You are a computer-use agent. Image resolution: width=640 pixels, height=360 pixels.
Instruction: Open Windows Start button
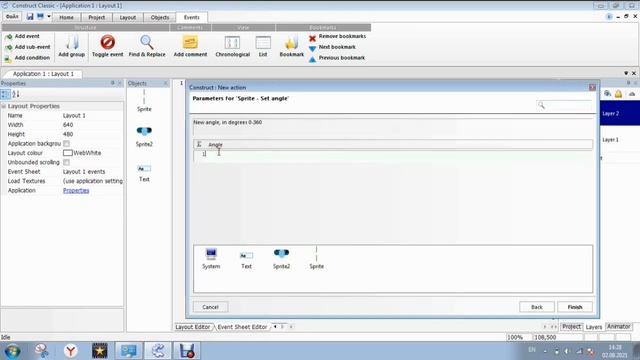click(12, 351)
